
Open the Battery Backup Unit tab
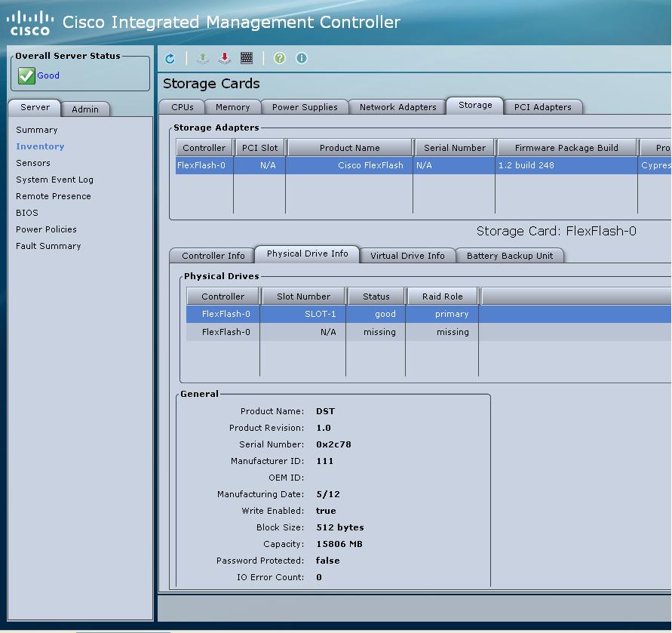510,256
